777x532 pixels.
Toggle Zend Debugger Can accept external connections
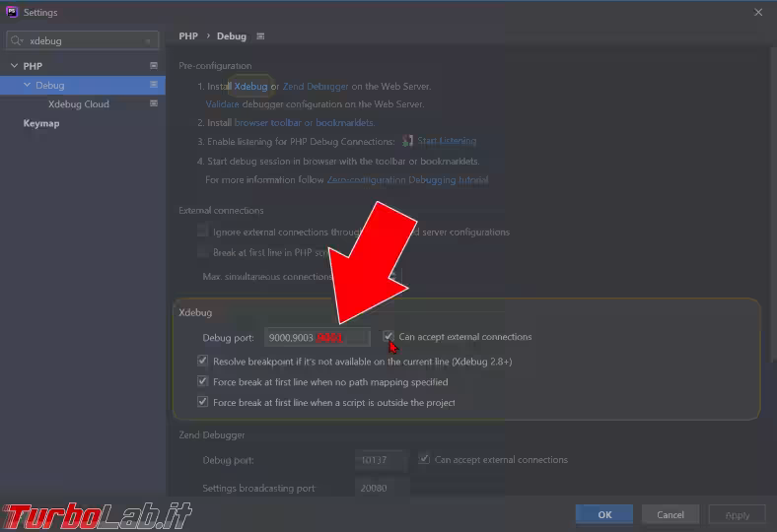pyautogui.click(x=424, y=459)
